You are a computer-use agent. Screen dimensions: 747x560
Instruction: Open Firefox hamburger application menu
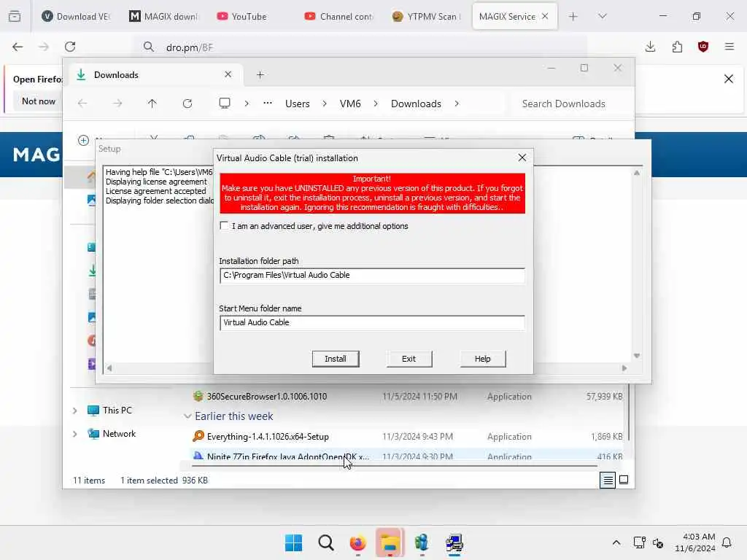point(729,47)
